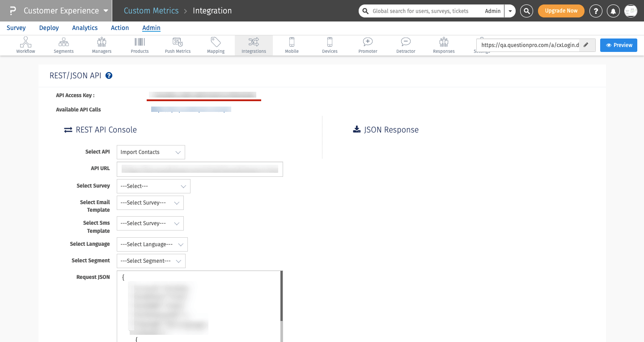Screen dimensions: 644x342
Task: Go to the Deploy section
Action: coord(49,28)
